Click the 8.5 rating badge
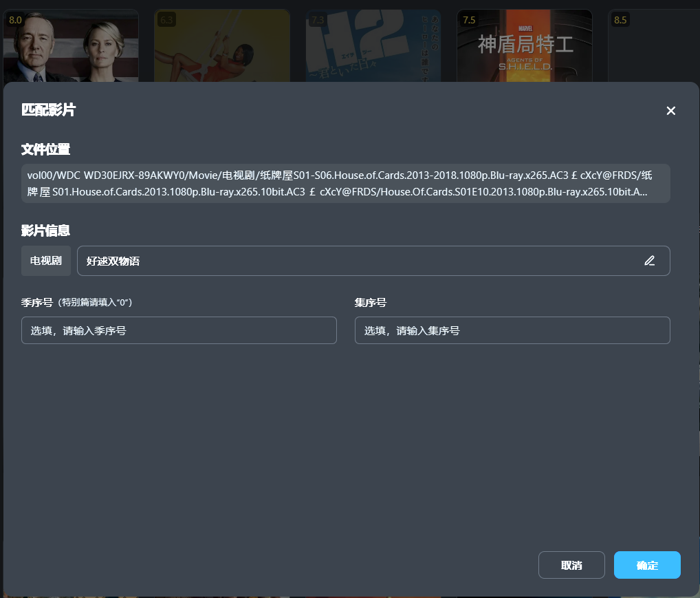This screenshot has height=598, width=700. 620,20
